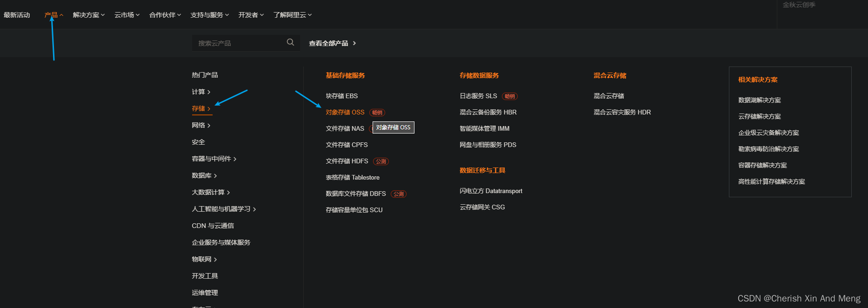Select 热门产品 category

click(205, 75)
